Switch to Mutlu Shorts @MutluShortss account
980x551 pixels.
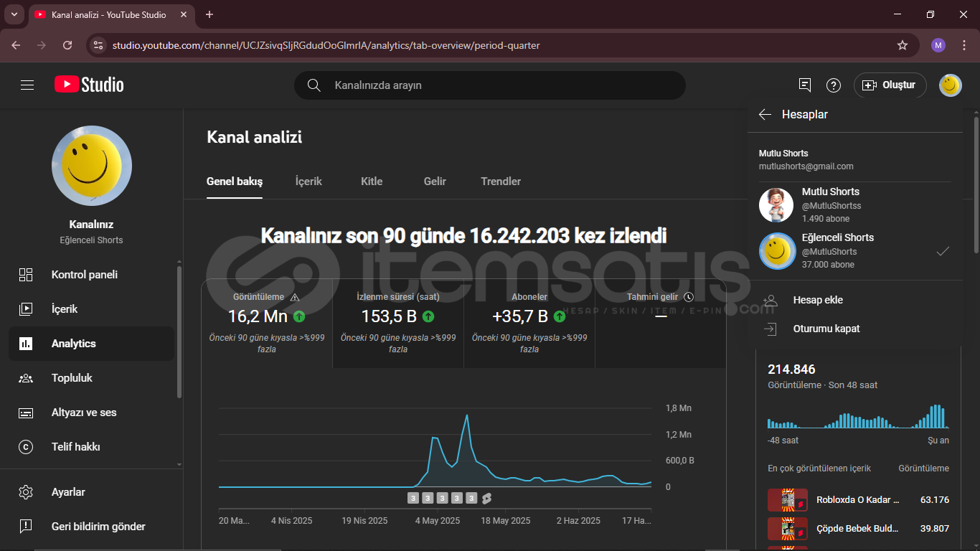855,205
